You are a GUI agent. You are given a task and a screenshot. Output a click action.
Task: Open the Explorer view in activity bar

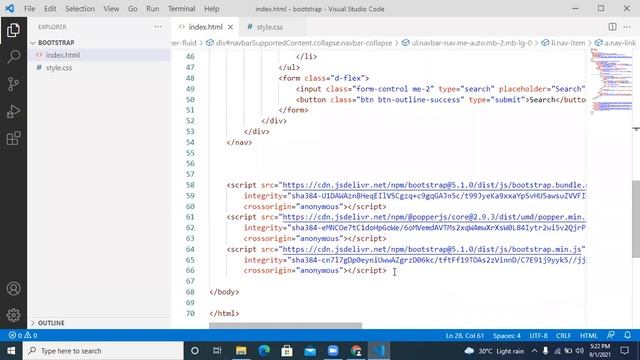point(13,30)
